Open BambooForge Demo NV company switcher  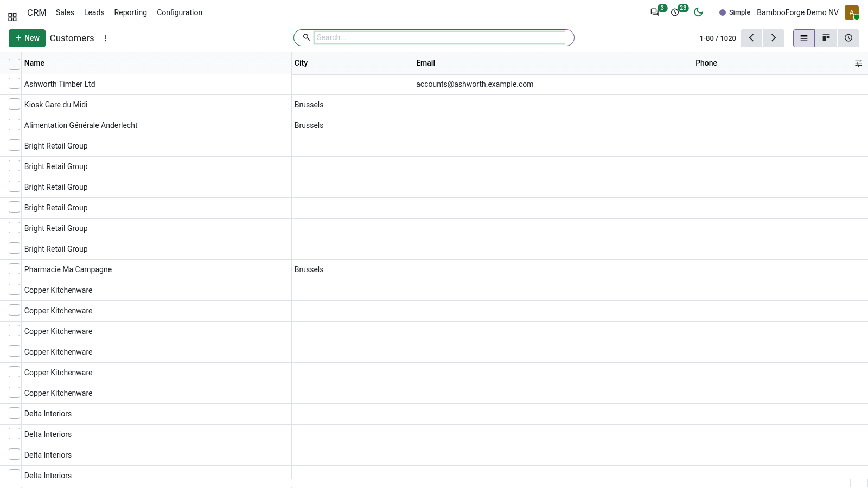(797, 12)
